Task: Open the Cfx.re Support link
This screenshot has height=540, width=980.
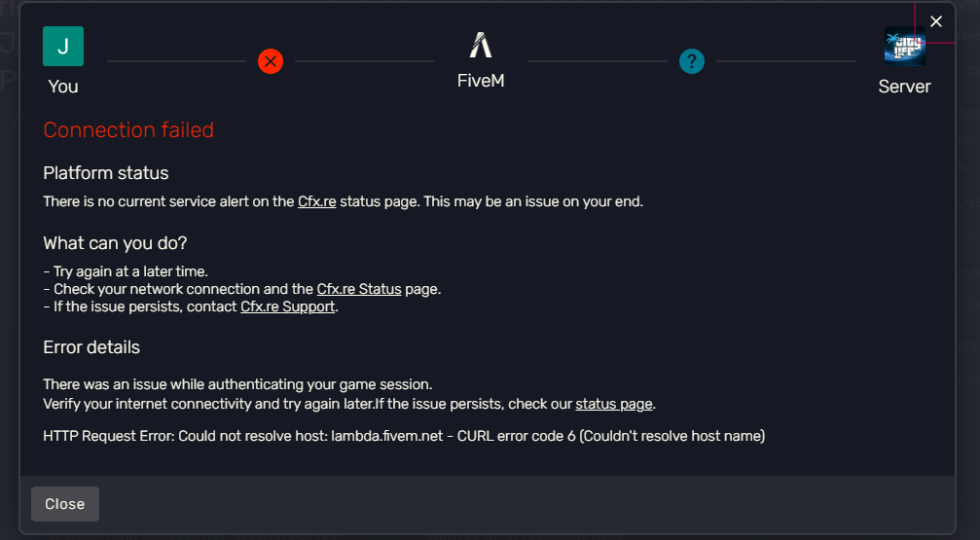Action: pyautogui.click(x=288, y=306)
